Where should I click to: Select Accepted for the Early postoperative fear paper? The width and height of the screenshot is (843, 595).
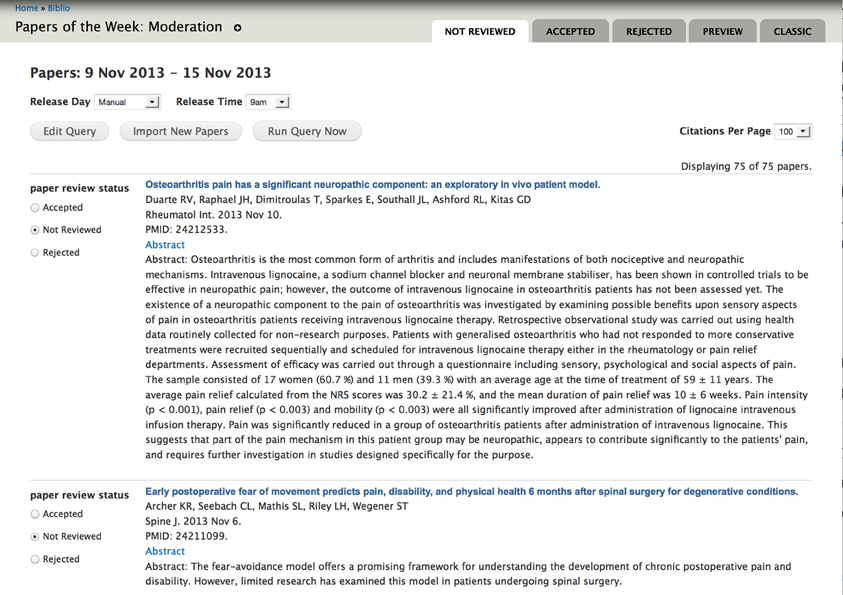[35, 514]
